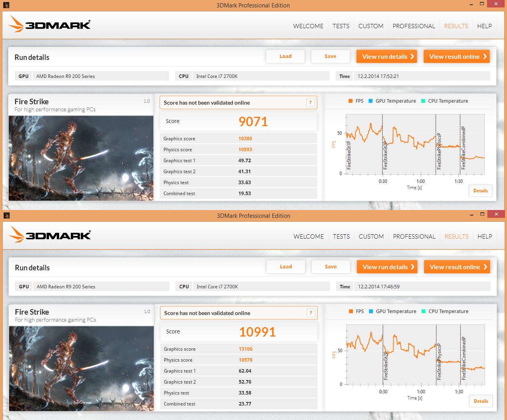Viewport: 507px width, 420px height.
Task: Click the time field 12.2.2014 17:46:59
Action: click(x=422, y=286)
